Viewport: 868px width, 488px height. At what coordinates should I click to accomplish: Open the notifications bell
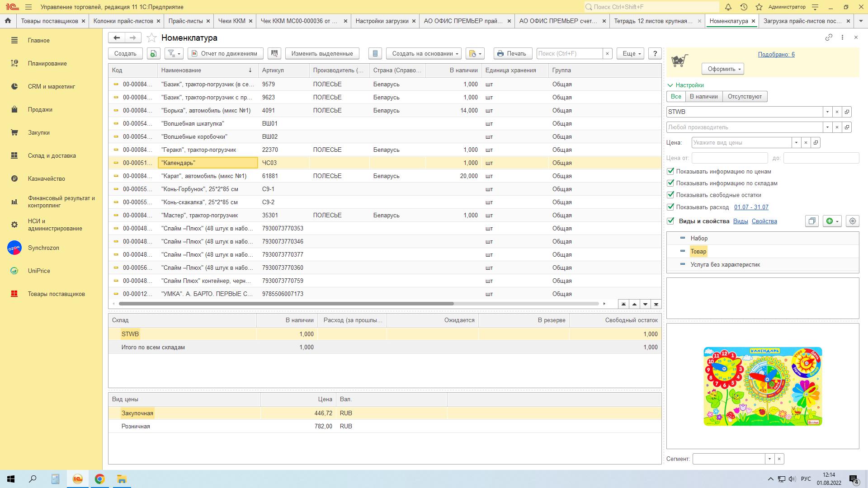pyautogui.click(x=728, y=7)
